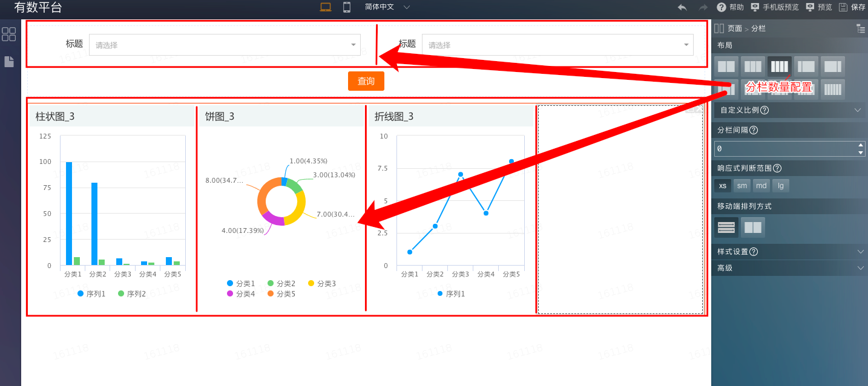Image resolution: width=868 pixels, height=386 pixels.
Task: Open 手机版预览 mobile preview
Action: pos(775,7)
